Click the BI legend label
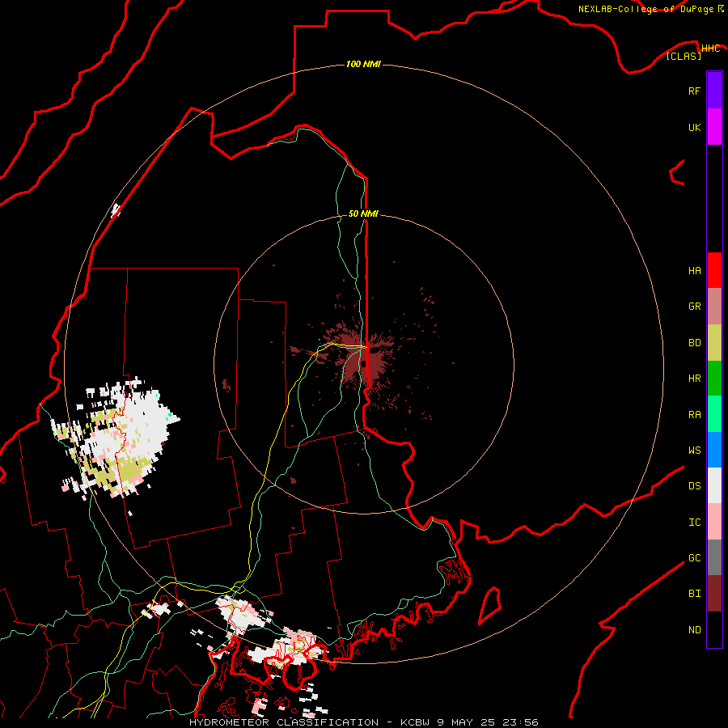The image size is (728, 728). [x=694, y=594]
